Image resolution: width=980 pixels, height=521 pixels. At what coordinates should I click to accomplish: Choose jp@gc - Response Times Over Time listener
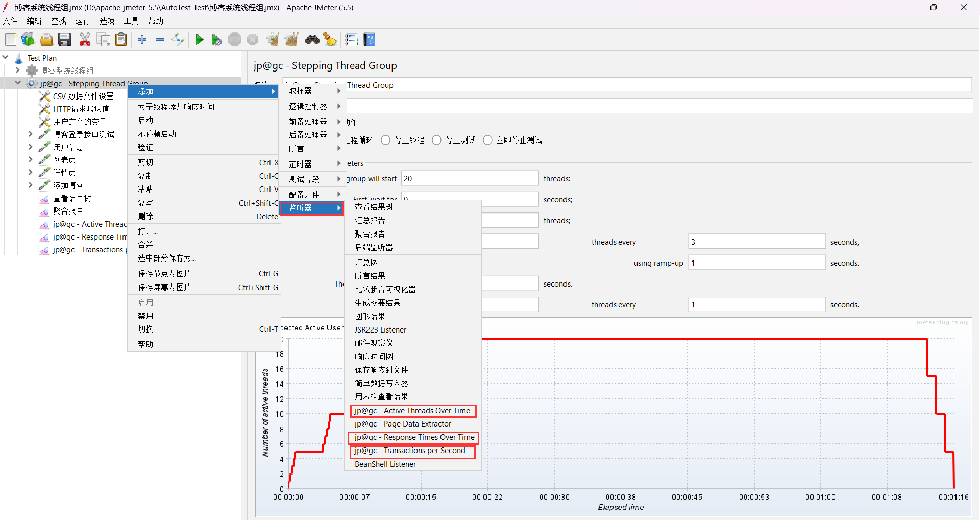[x=413, y=437]
